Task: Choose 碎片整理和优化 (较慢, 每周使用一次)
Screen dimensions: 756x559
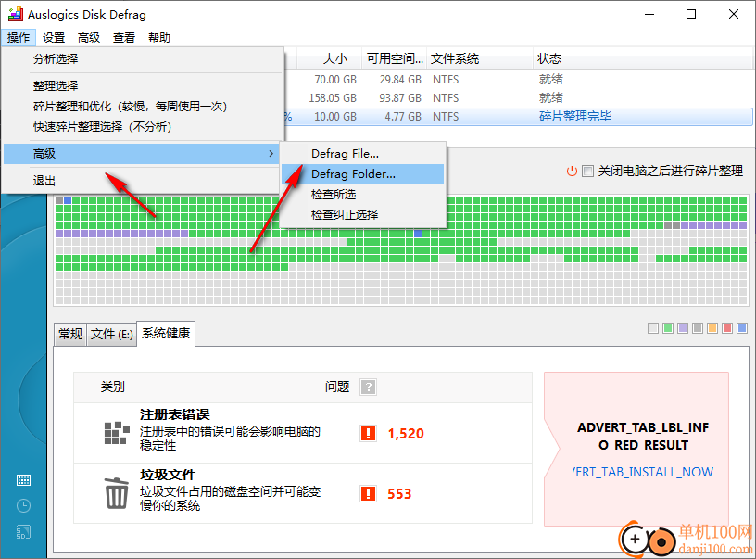Action: click(143, 106)
